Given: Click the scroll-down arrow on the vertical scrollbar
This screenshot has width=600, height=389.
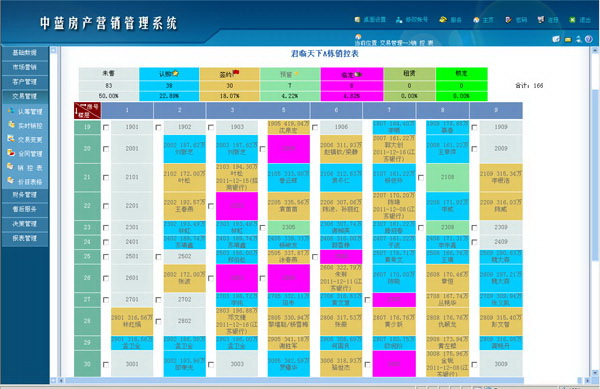Looking at the screenshot, I should [595, 373].
